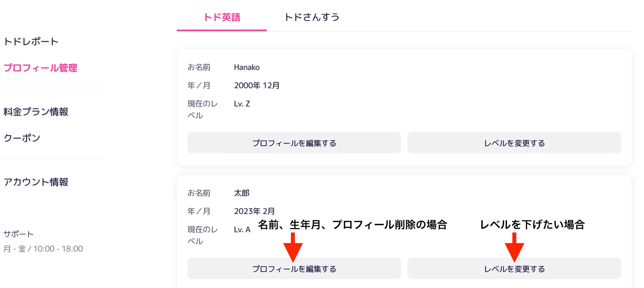
Task: Edit 太郎's profile with プロフィールを編集する
Action: (294, 269)
